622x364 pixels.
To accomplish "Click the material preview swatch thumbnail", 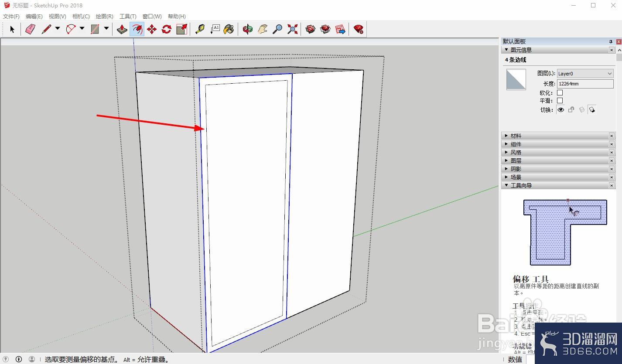I will tap(516, 79).
